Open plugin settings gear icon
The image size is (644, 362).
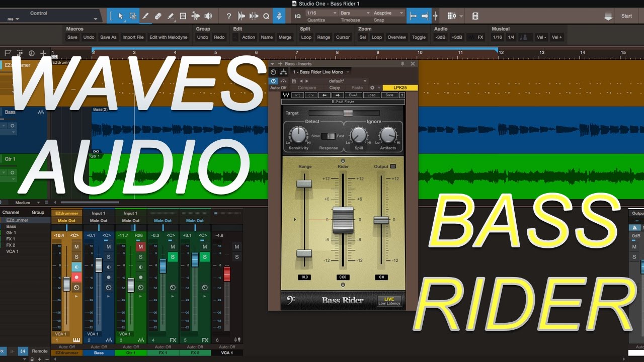pos(372,87)
